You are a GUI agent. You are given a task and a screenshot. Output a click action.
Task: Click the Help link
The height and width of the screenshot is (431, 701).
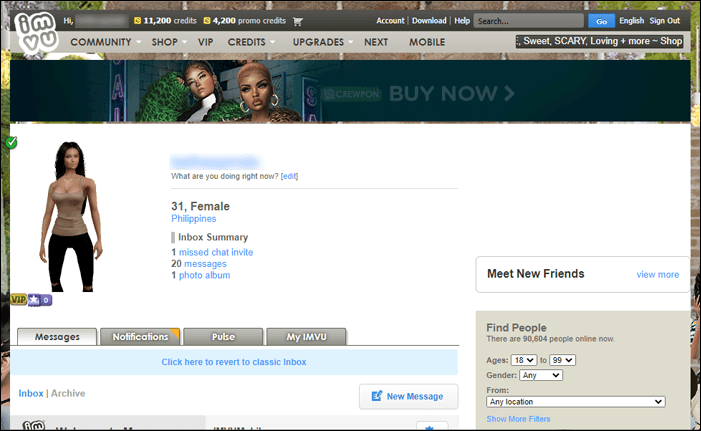click(462, 21)
